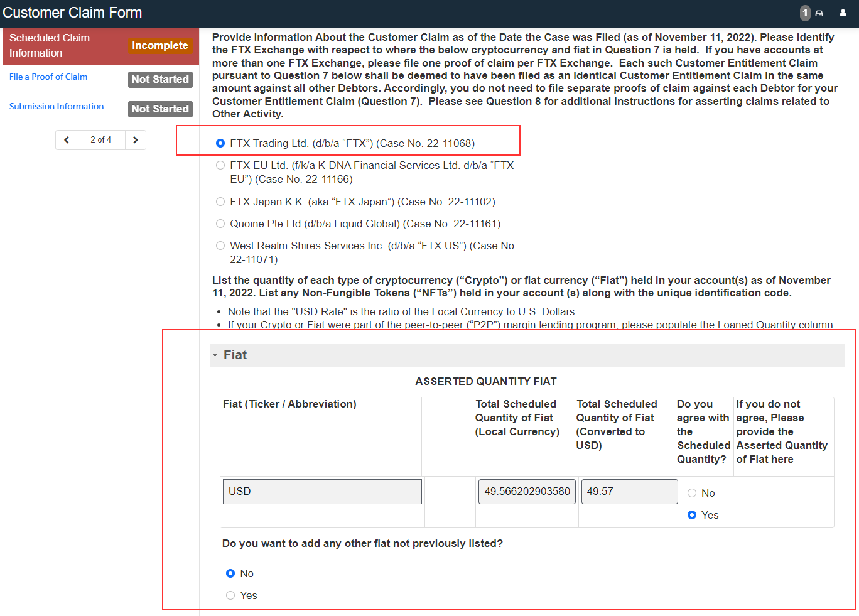
Task: Mark Yes for agreeing with USD scheduled quantity
Action: click(692, 515)
